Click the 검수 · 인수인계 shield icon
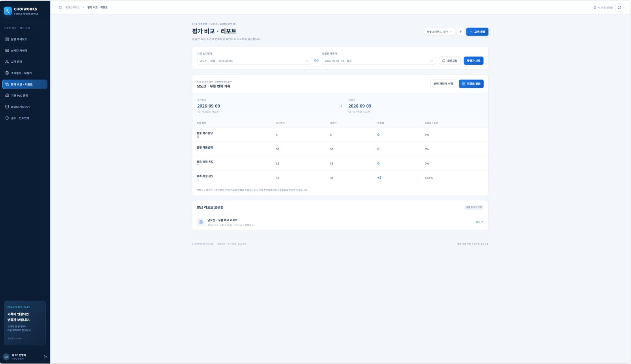The width and height of the screenshot is (631, 364). [x=7, y=118]
